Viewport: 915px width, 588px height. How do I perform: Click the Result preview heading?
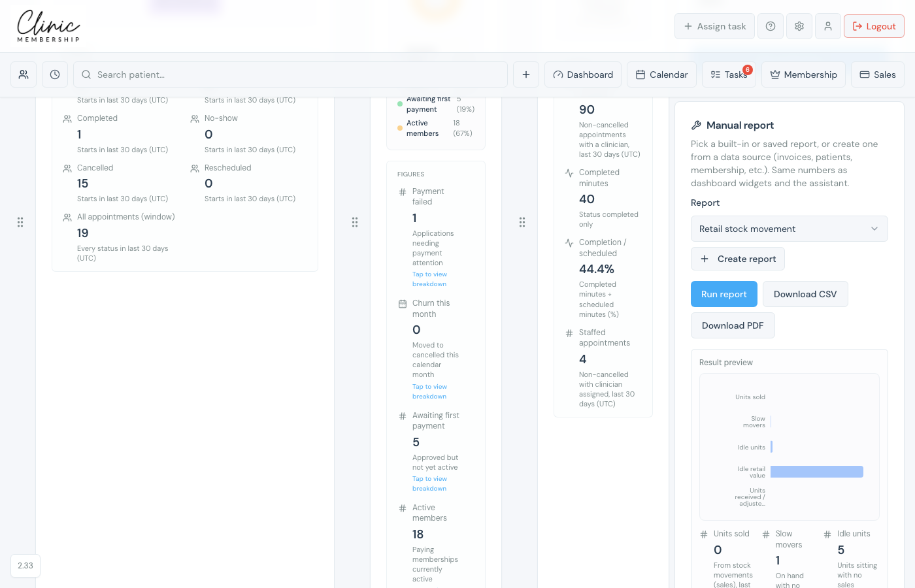[x=726, y=363]
